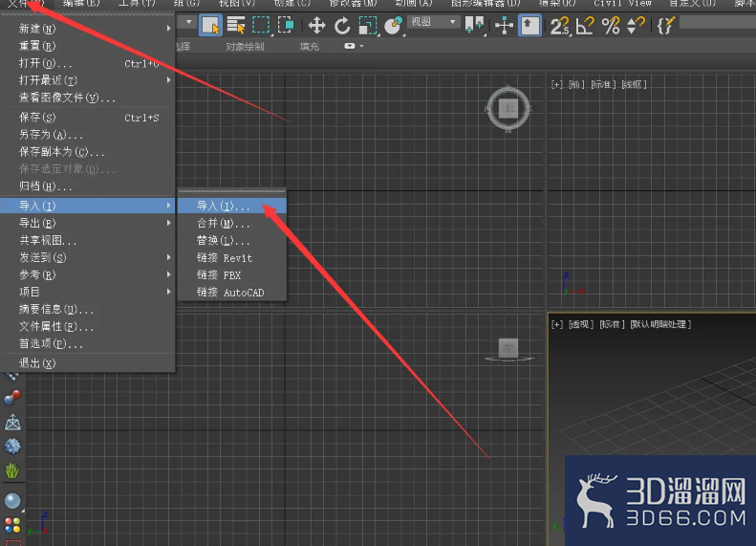
Task: Choose 保存(S) menu entry
Action: [x=88, y=118]
